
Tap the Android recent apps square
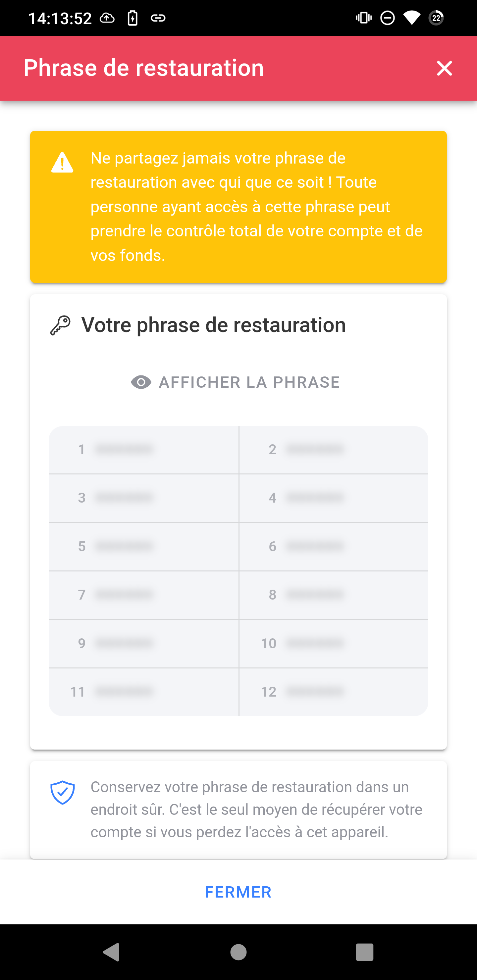(364, 952)
